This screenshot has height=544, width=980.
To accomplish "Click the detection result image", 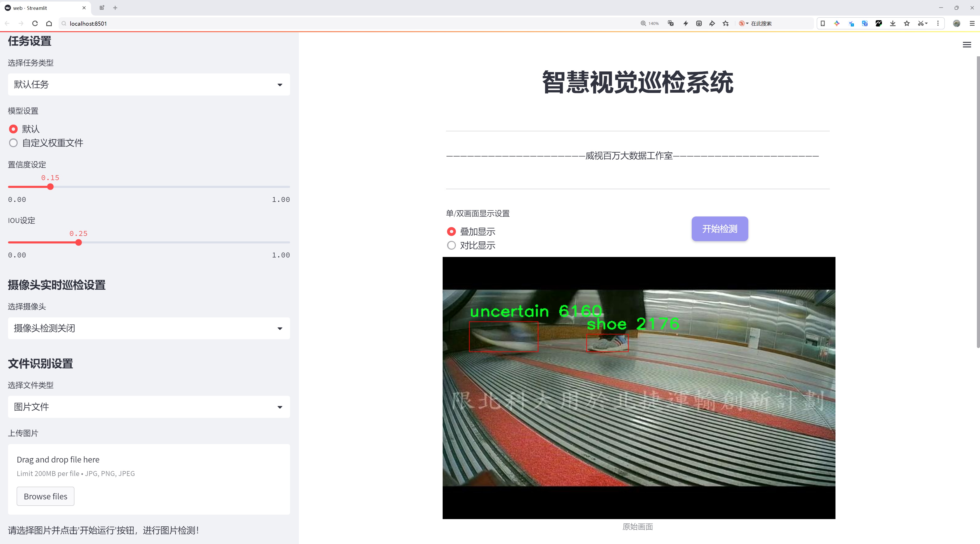I will 639,388.
